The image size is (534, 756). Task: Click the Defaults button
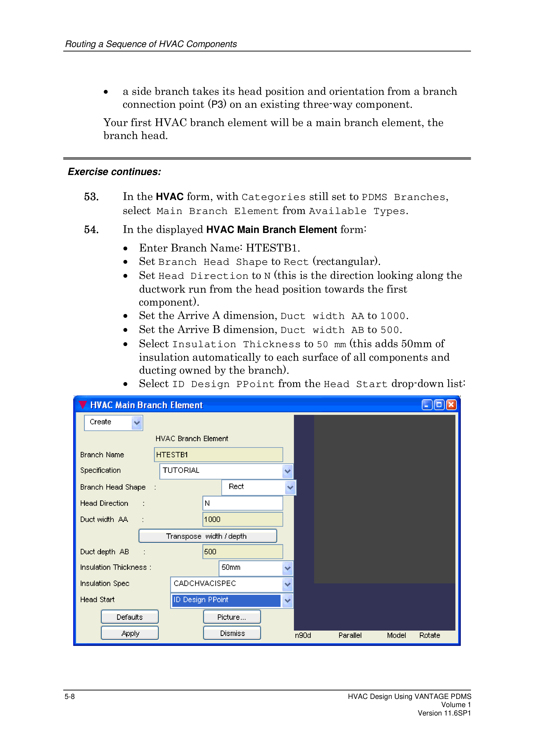130,617
